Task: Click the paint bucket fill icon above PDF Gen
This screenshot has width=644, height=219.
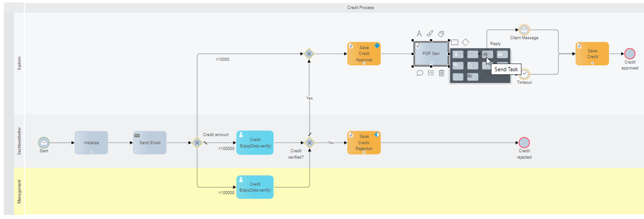Action: point(441,34)
